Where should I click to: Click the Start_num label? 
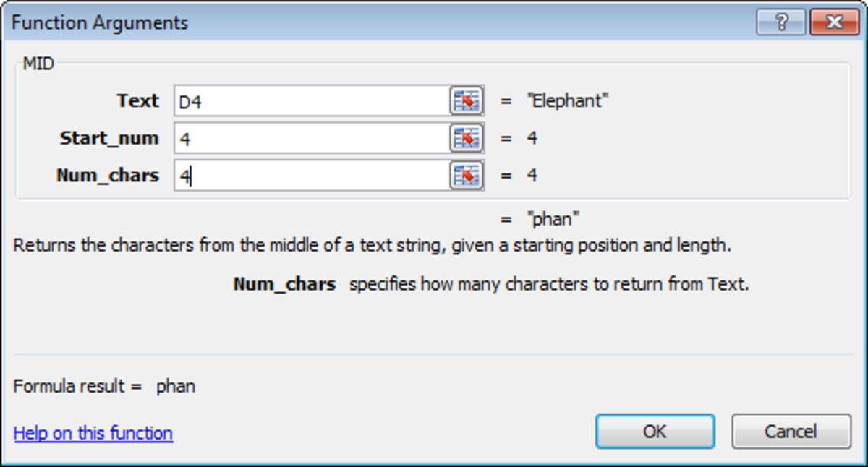[x=109, y=138]
